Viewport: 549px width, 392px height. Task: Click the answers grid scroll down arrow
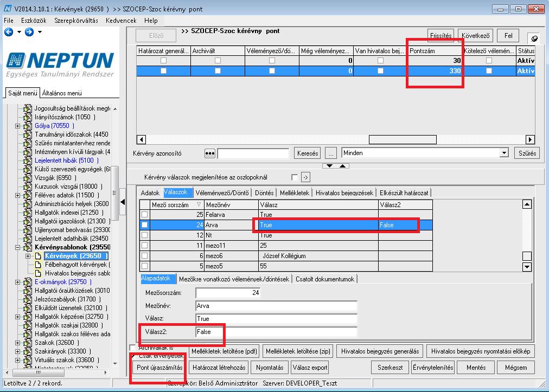[x=527, y=267]
